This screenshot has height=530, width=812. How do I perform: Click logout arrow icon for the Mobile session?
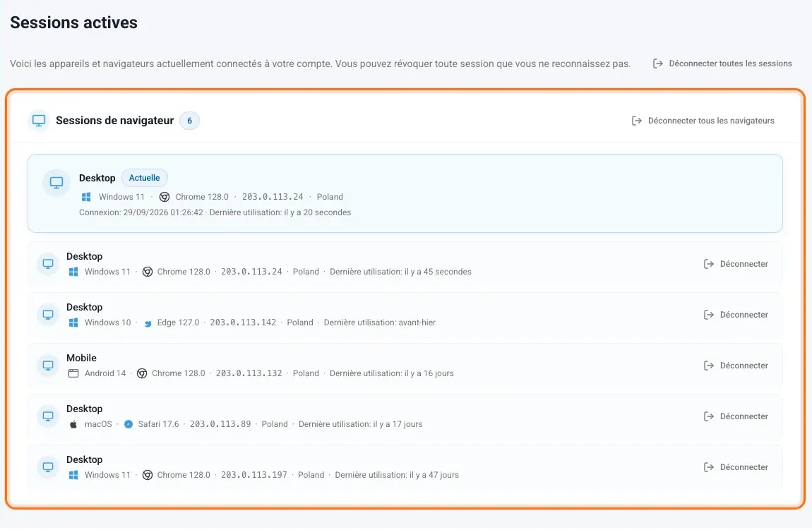(709, 366)
